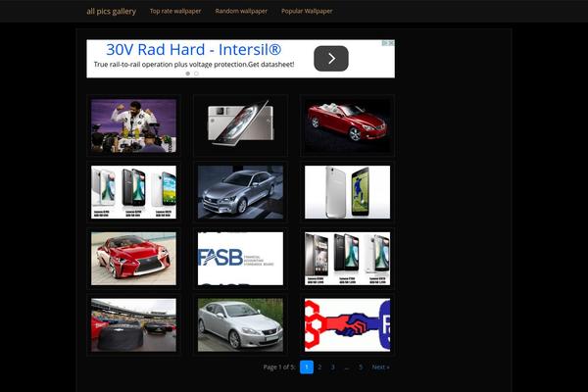Go to page 2
Screen dimensions: 588x392
tap(319, 367)
